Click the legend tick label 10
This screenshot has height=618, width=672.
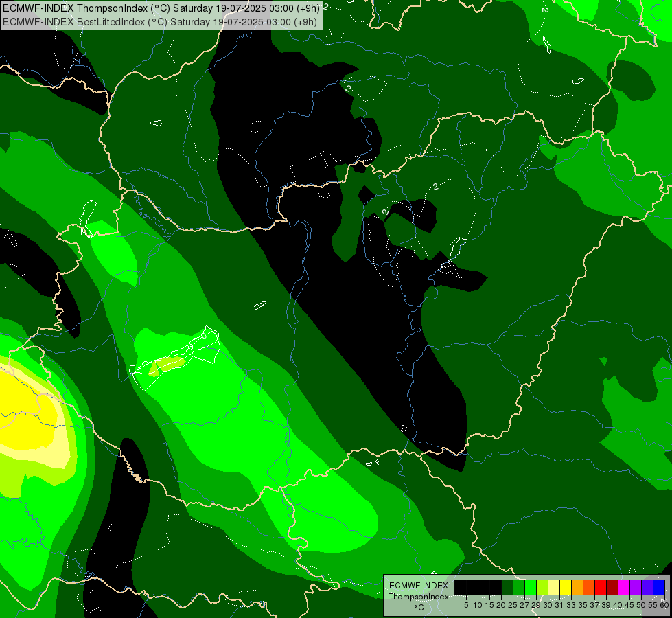478,605
